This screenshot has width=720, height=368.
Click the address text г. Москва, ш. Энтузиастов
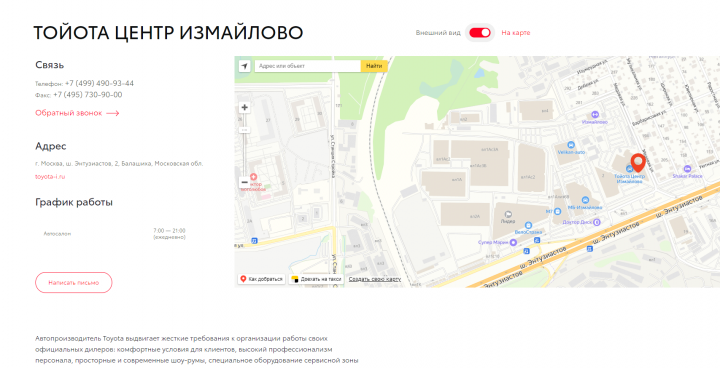pos(119,164)
